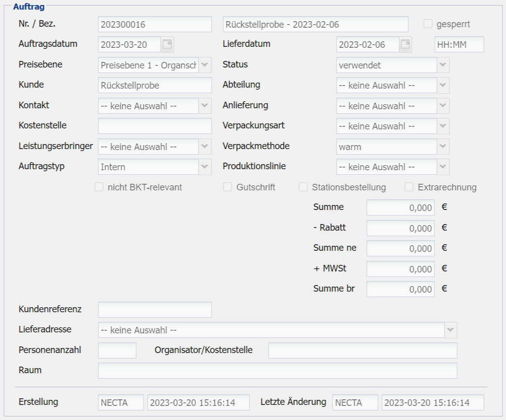The height and width of the screenshot is (420, 506).
Task: Enable the nicht BKT-relevant checkbox
Action: tap(99, 187)
